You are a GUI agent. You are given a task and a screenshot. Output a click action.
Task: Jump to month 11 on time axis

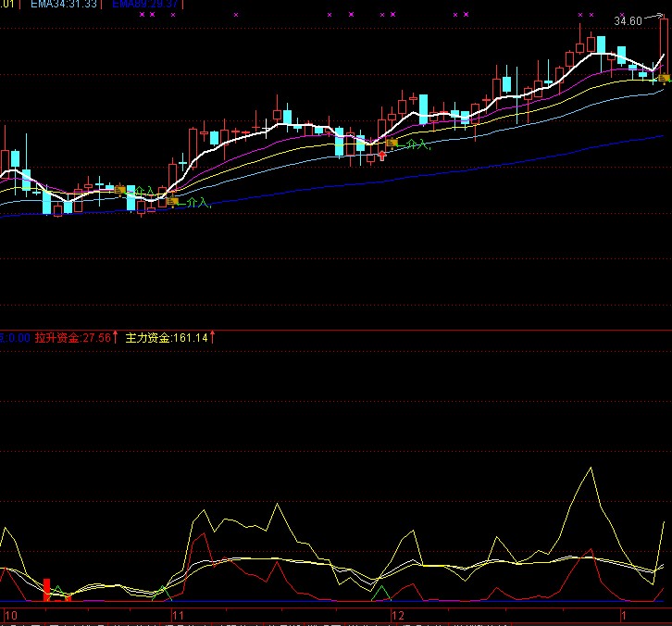click(179, 615)
